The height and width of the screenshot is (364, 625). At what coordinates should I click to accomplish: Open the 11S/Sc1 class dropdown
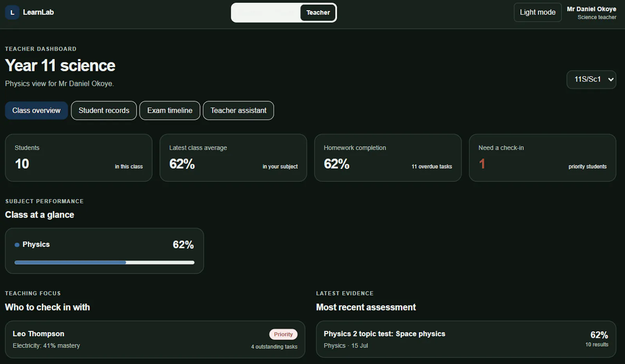pos(591,80)
